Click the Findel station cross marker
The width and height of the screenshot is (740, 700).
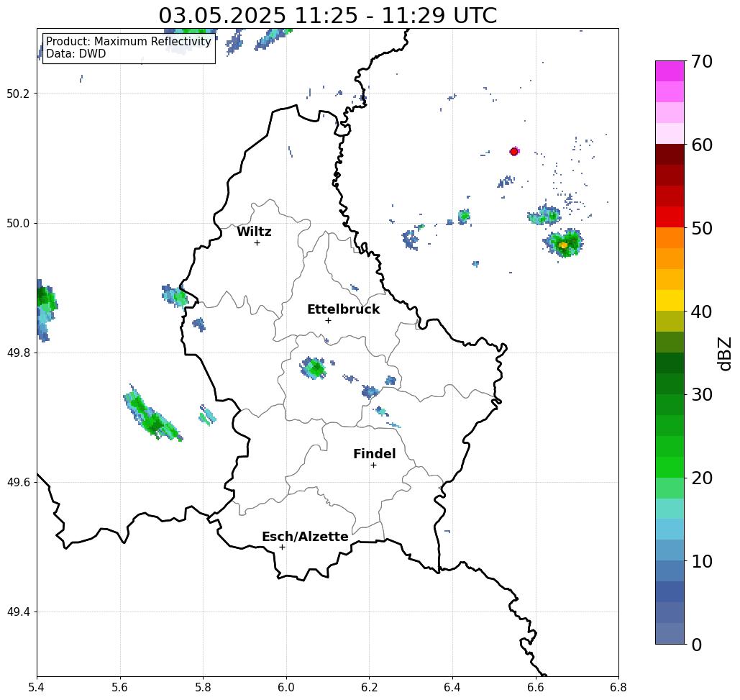pos(373,465)
